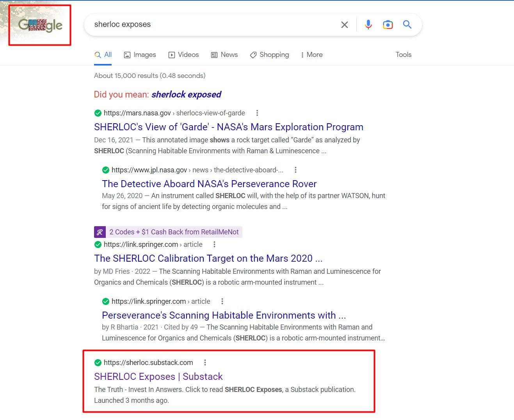Switch to the Images tab

[140, 55]
